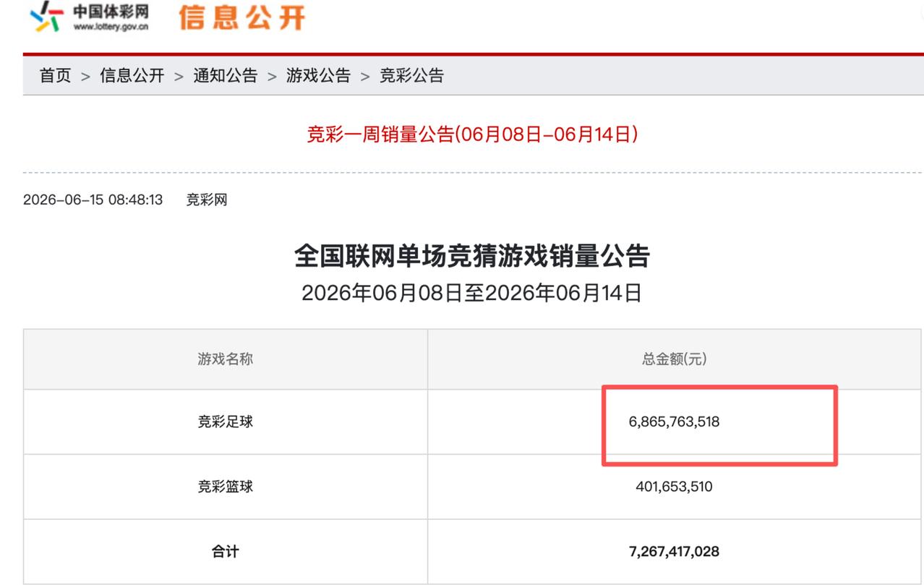The width and height of the screenshot is (924, 585).
Task: Select the total 7,267,417,028
Action: (x=674, y=552)
